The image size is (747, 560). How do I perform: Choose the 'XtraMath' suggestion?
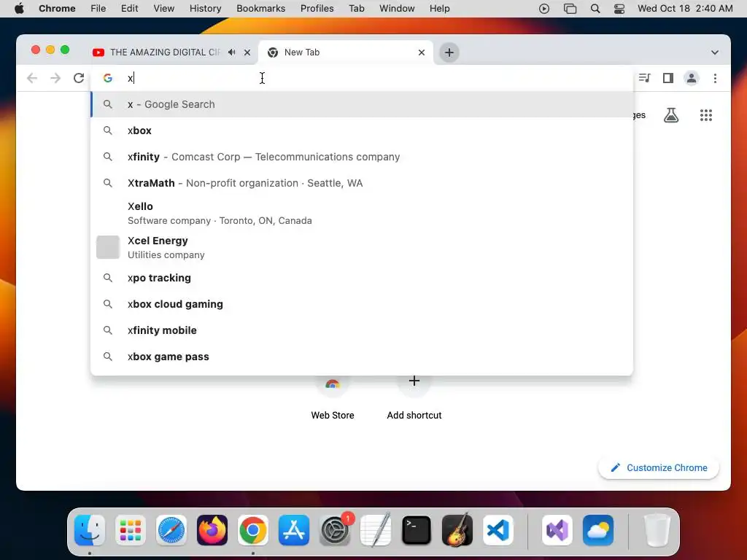point(362,183)
